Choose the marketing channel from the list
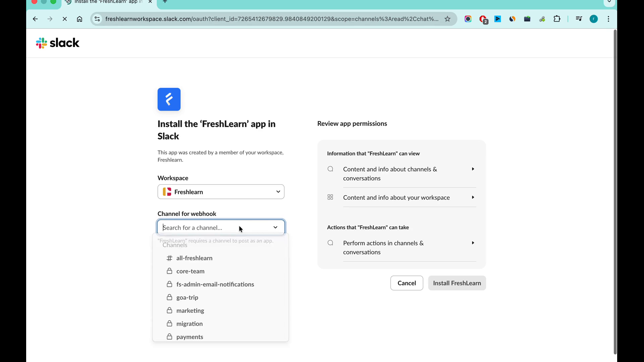The height and width of the screenshot is (362, 644). (x=190, y=311)
